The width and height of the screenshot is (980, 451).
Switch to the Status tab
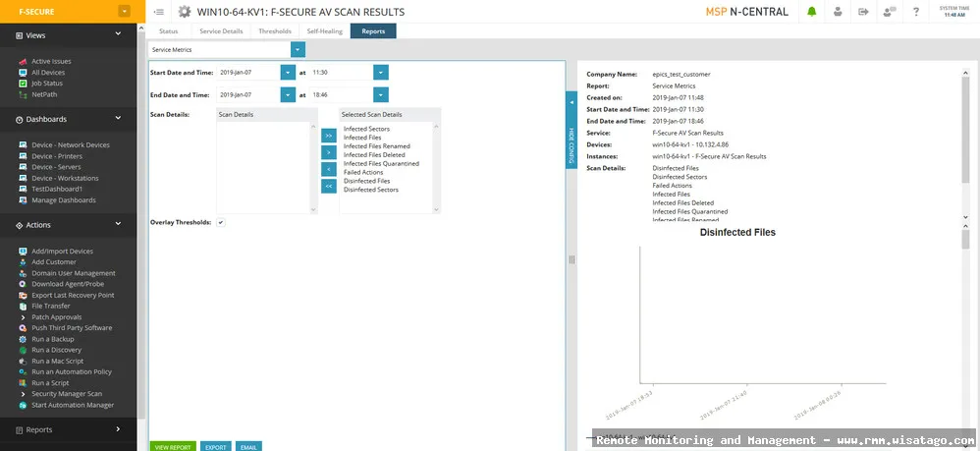pos(168,31)
